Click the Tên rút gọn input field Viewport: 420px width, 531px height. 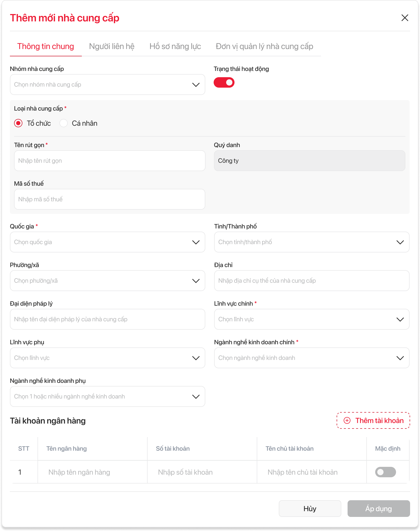pos(109,161)
